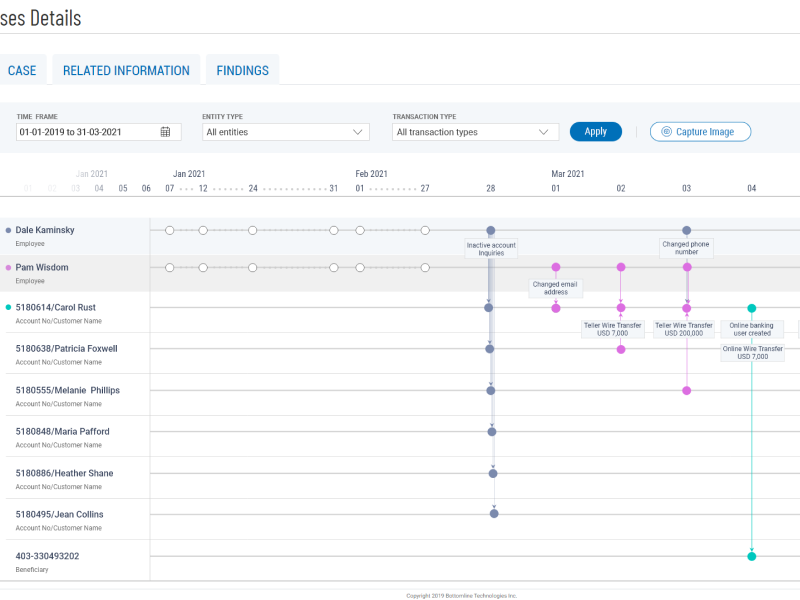Select the Teller Wire Transfer USD 200,000 marker
The width and height of the screenshot is (800, 600).
(686, 330)
